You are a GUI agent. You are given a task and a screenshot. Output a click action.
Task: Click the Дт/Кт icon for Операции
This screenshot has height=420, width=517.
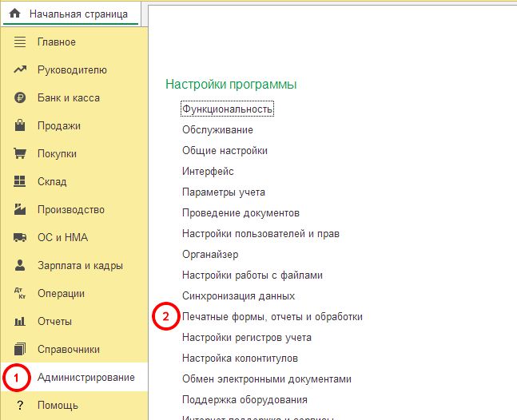click(20, 293)
